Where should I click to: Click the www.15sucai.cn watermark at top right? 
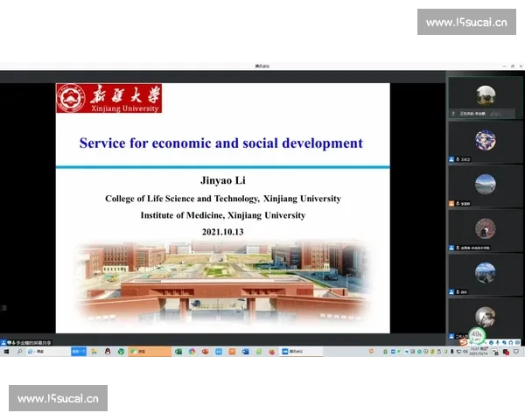466,22
